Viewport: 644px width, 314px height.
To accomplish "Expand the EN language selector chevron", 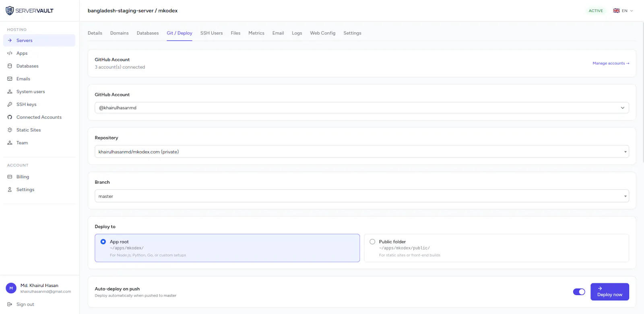I will coord(632,11).
